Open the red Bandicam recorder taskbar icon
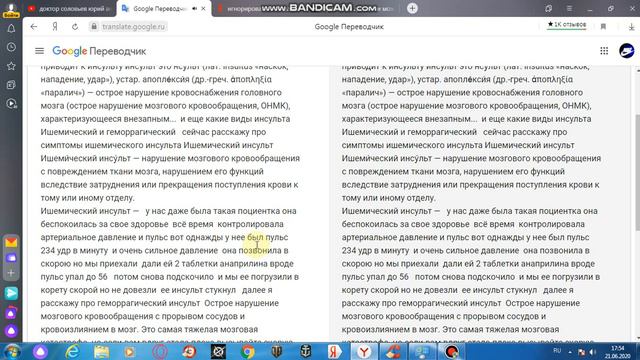640x360 pixels. (451, 351)
